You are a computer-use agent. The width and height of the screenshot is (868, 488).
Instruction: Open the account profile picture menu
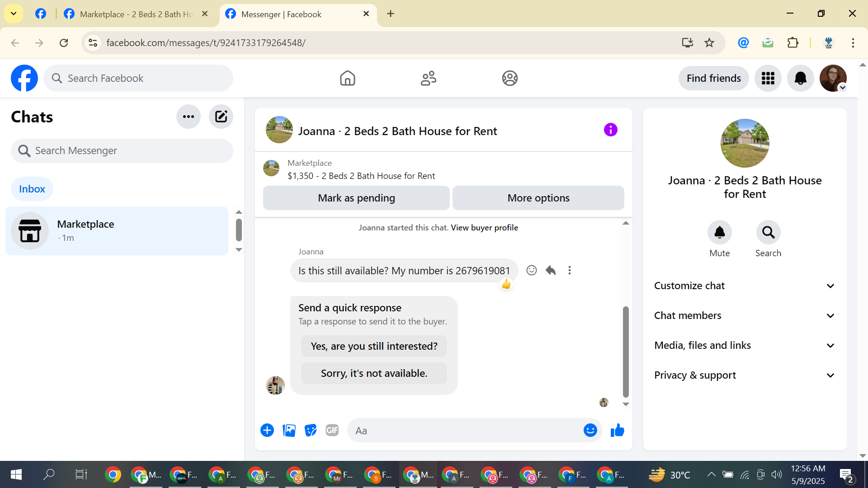tap(833, 78)
